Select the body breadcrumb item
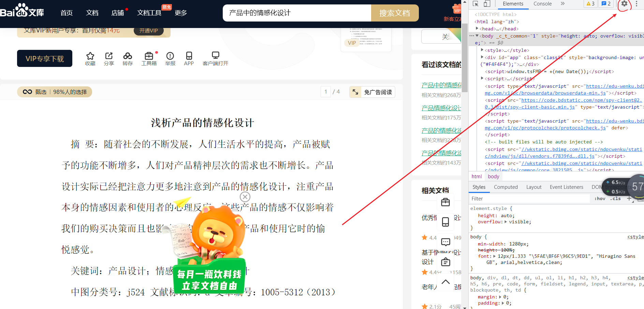The image size is (644, 309). 493,177
